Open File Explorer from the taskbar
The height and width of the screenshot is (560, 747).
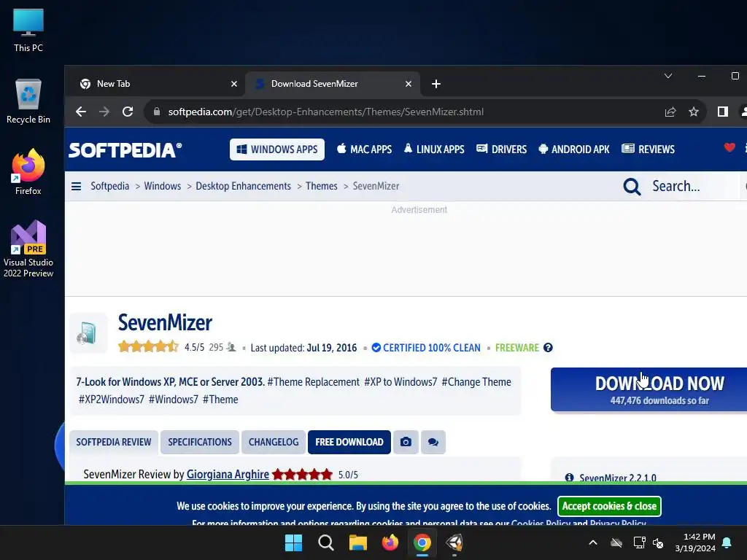coord(357,542)
